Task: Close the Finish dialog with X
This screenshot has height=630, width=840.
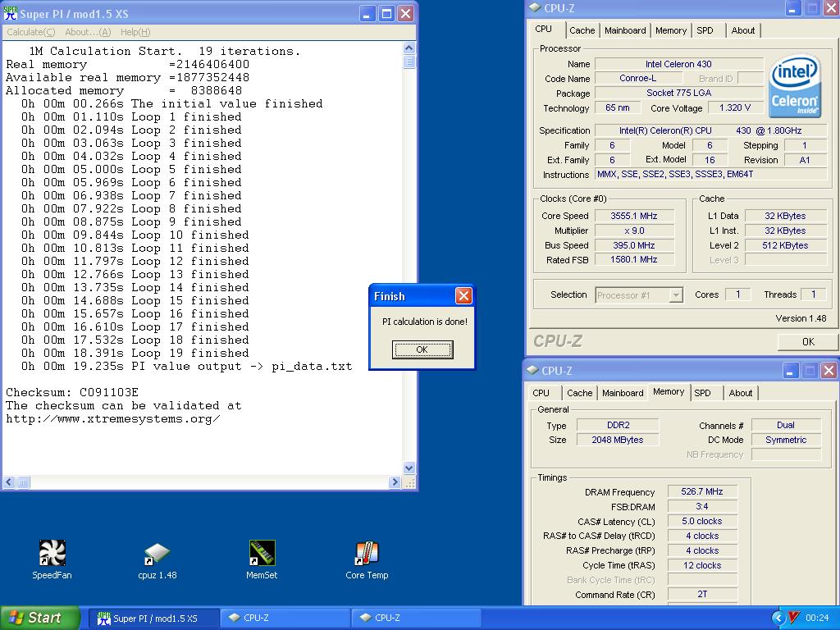Action: [x=463, y=295]
